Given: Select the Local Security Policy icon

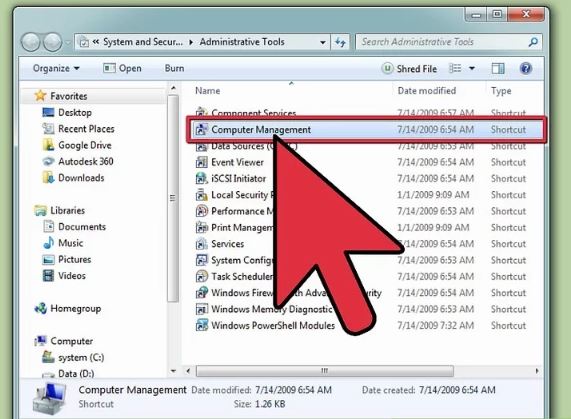Looking at the screenshot, I should tap(201, 195).
